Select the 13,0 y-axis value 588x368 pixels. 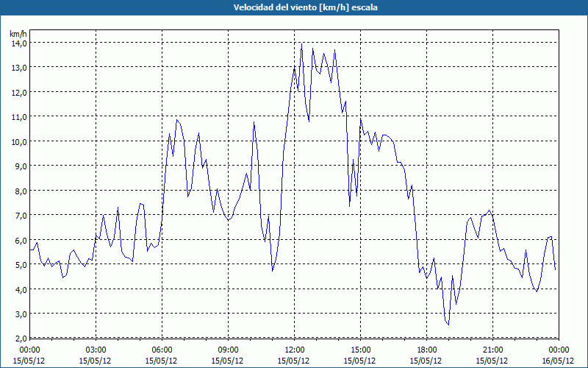(x=19, y=68)
